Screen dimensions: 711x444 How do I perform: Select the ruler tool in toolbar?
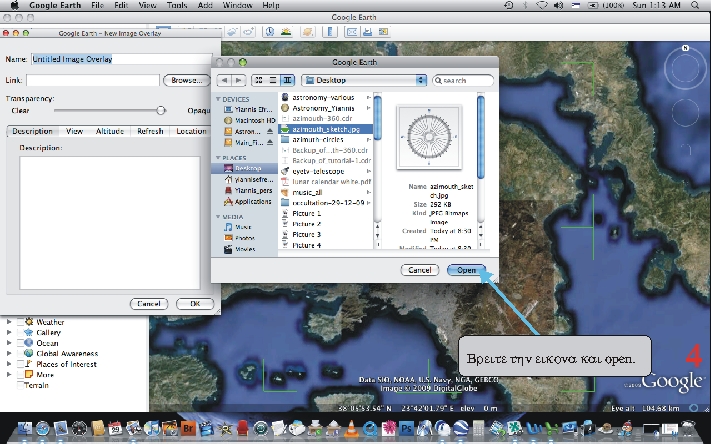pos(330,32)
